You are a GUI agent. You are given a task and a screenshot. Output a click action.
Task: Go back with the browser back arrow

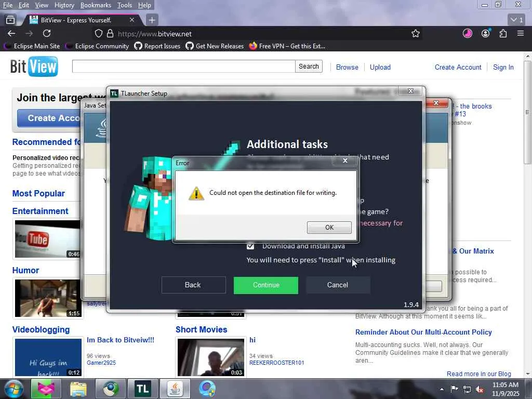(x=11, y=34)
